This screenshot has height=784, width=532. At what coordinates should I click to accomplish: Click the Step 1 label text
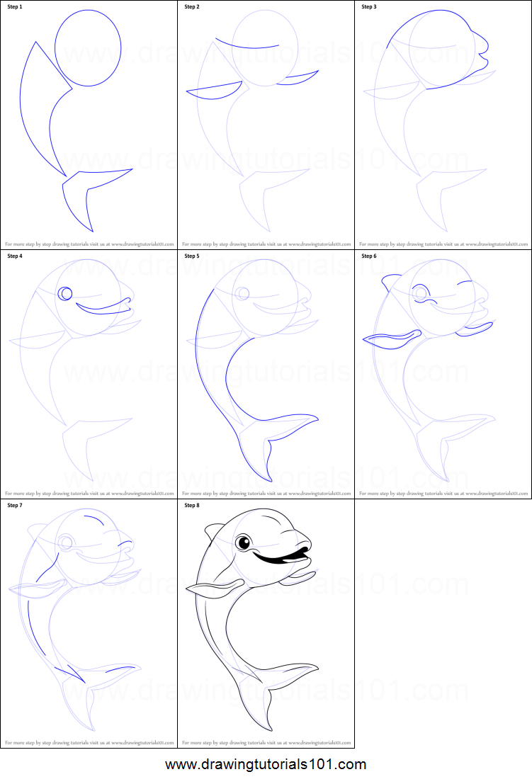click(15, 7)
